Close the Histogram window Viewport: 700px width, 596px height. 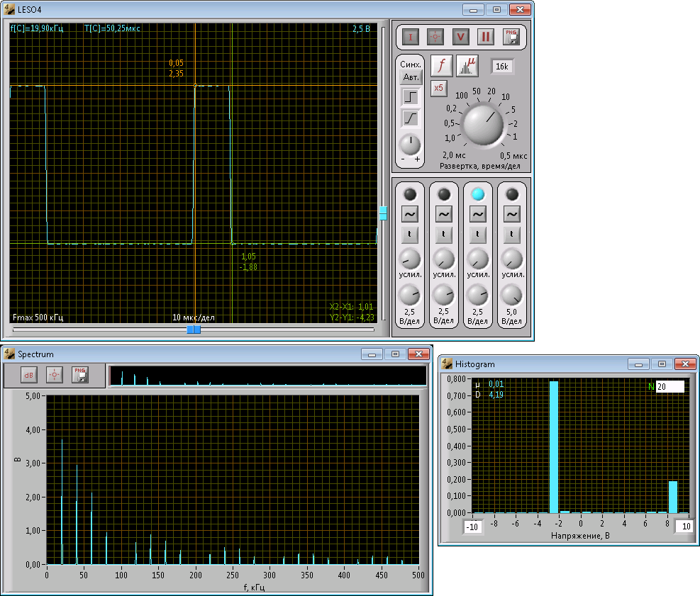pos(686,364)
